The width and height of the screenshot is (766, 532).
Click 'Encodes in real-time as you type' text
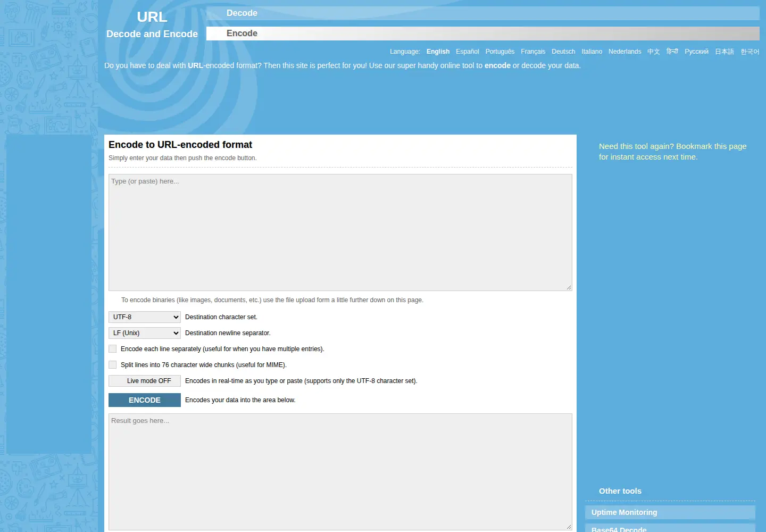pyautogui.click(x=301, y=381)
